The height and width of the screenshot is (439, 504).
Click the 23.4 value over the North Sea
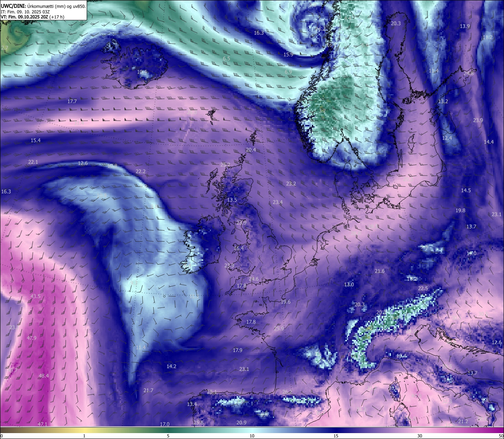coord(278,202)
